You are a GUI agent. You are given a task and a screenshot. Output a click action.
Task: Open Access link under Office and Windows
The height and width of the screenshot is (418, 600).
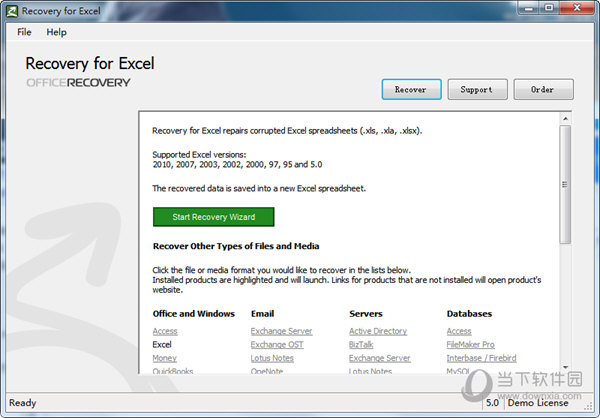click(165, 331)
